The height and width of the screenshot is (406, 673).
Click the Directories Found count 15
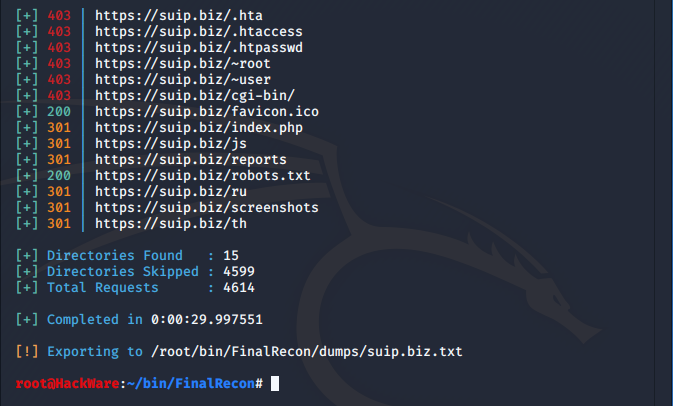231,255
